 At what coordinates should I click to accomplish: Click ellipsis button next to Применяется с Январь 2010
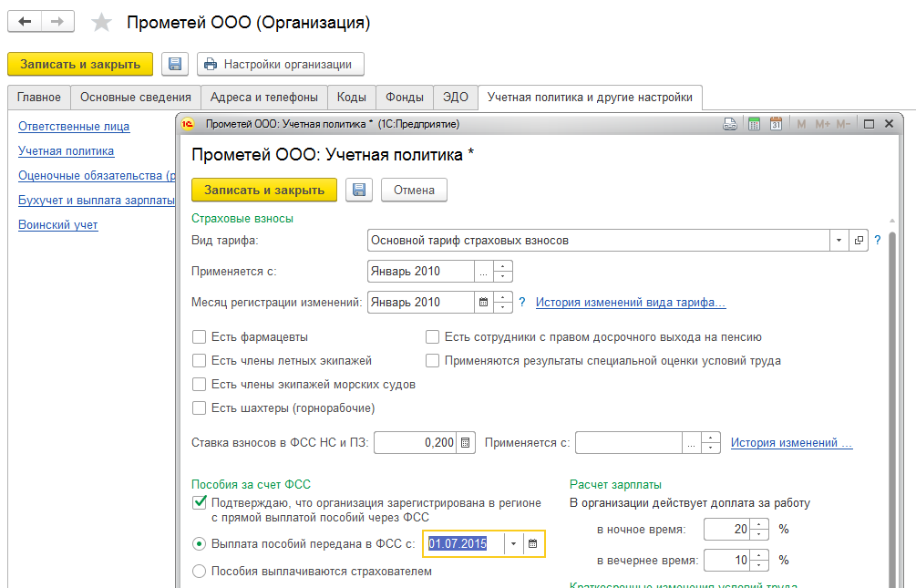tap(483, 271)
